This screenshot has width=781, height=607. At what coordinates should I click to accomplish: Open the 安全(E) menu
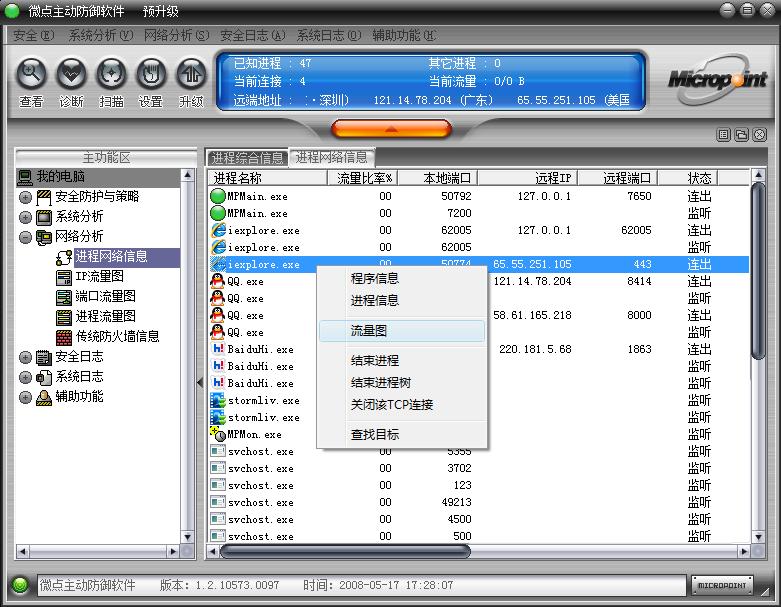point(33,35)
